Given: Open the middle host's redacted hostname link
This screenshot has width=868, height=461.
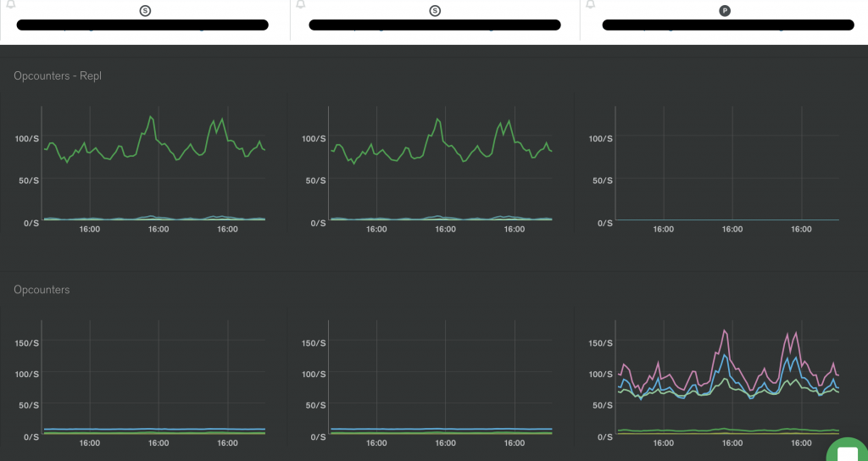Looking at the screenshot, I should [x=435, y=25].
